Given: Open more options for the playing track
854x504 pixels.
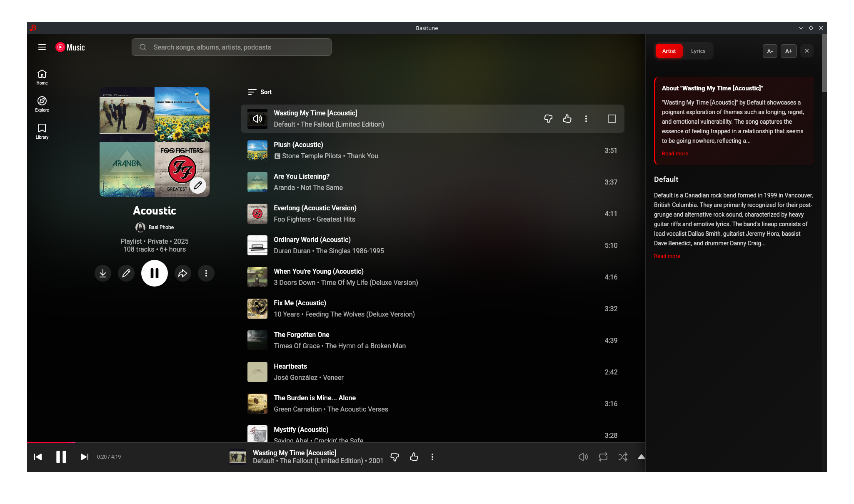Looking at the screenshot, I should click(x=432, y=457).
